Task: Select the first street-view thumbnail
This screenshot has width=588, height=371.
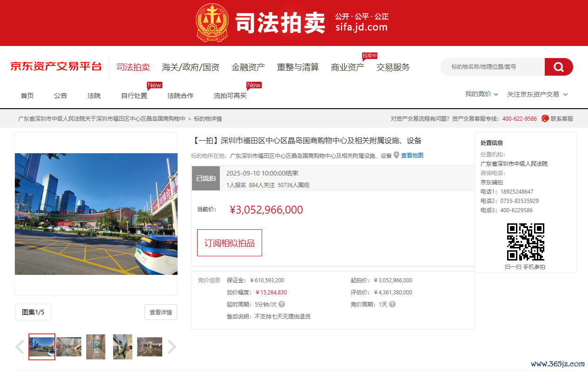Action: tap(42, 347)
